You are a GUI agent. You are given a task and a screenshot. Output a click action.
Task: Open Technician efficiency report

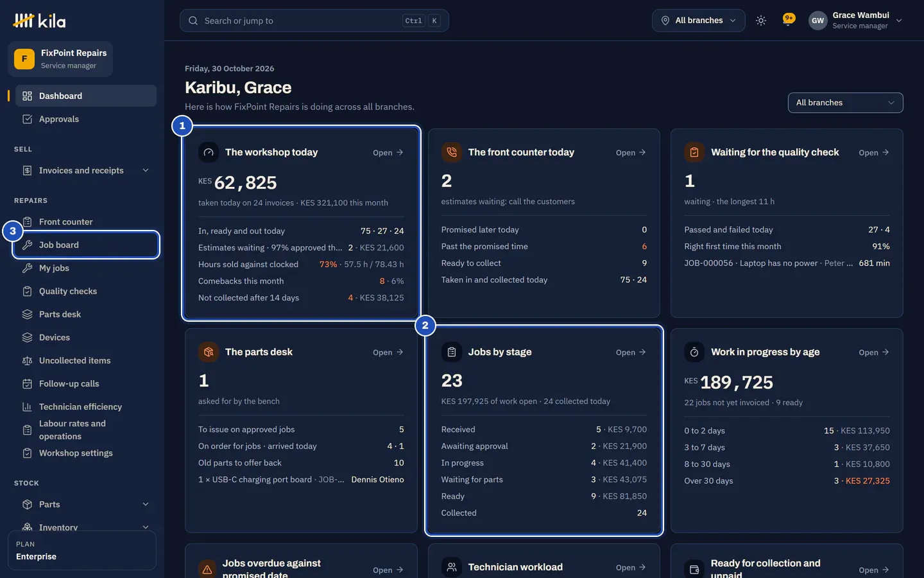85,407
